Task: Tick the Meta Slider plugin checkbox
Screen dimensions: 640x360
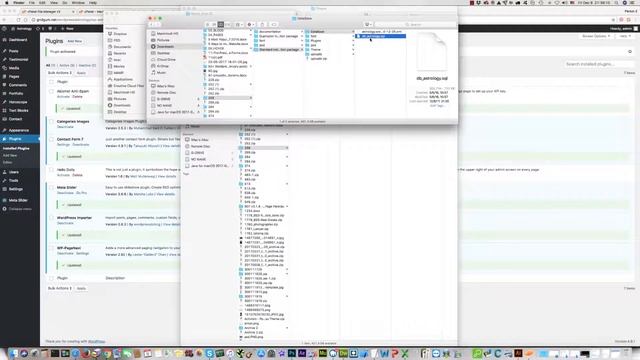Action: (51, 188)
